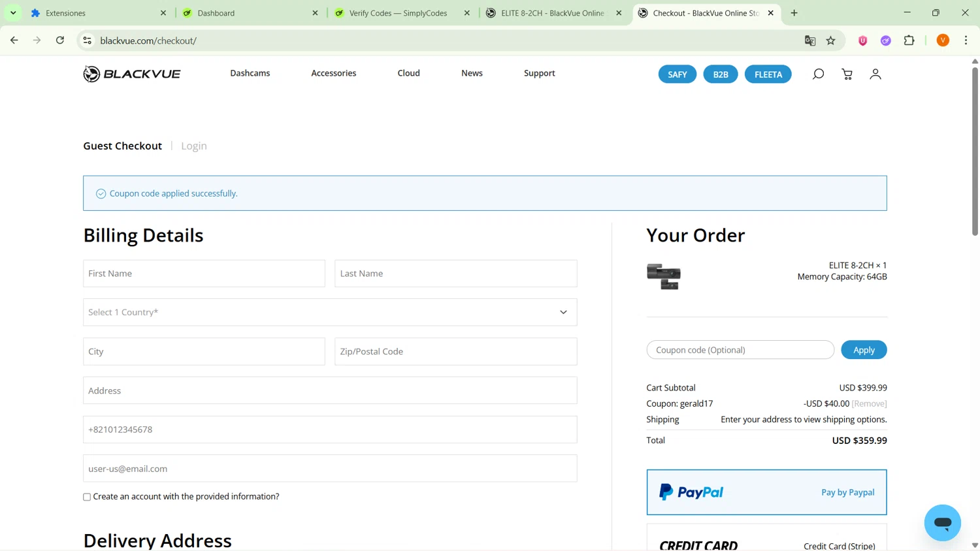Open the tab search dropdown arrow

click(x=13, y=13)
